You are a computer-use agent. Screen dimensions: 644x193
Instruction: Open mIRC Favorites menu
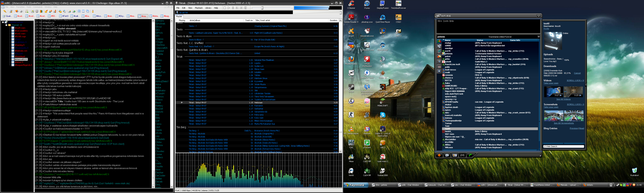pyautogui.click(x=21, y=7)
